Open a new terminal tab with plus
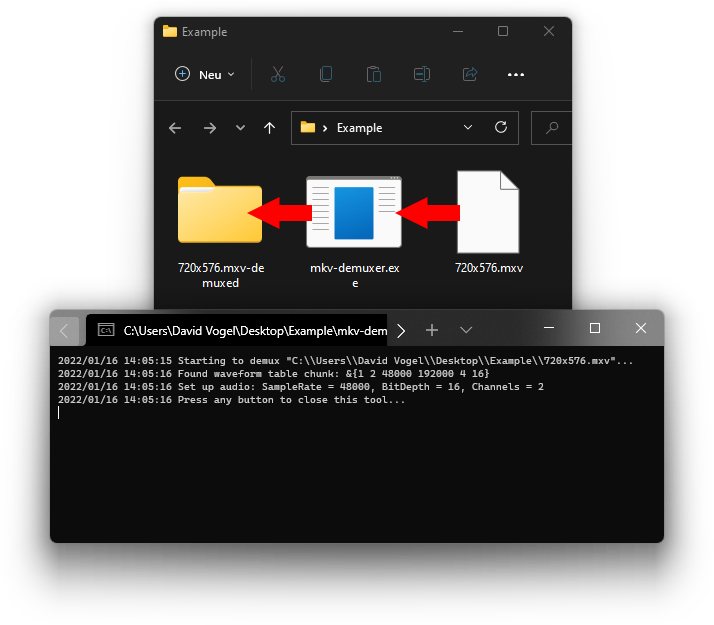 [432, 330]
